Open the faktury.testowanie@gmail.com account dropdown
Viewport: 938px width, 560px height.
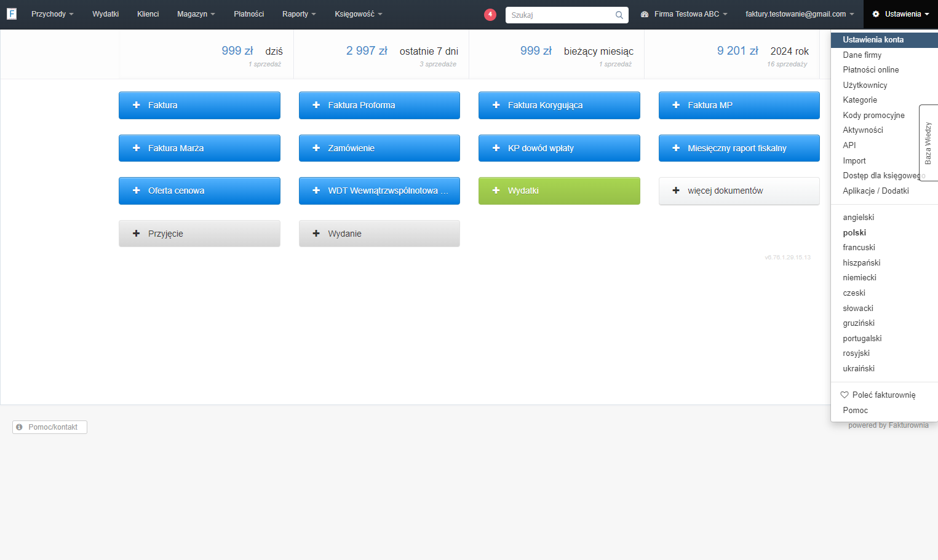[800, 14]
